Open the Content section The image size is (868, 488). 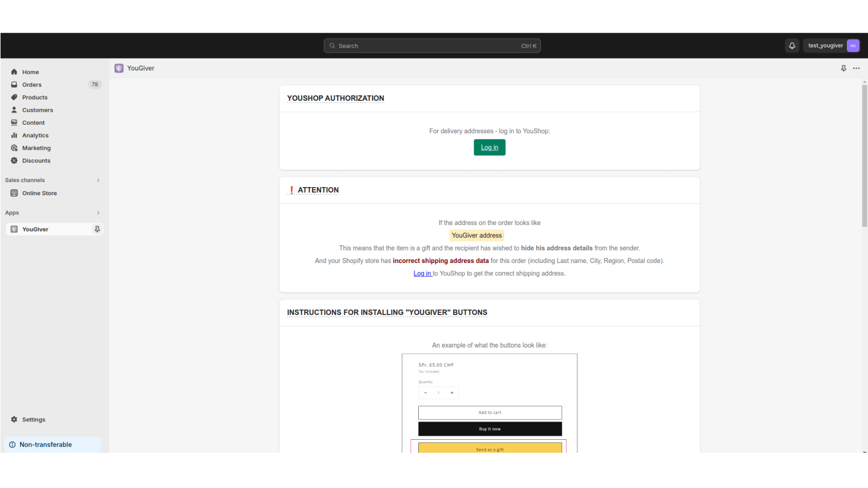[34, 123]
